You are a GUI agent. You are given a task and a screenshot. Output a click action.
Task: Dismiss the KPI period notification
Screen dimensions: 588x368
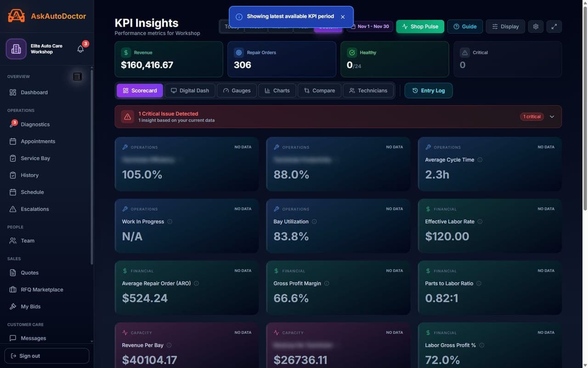coord(343,17)
